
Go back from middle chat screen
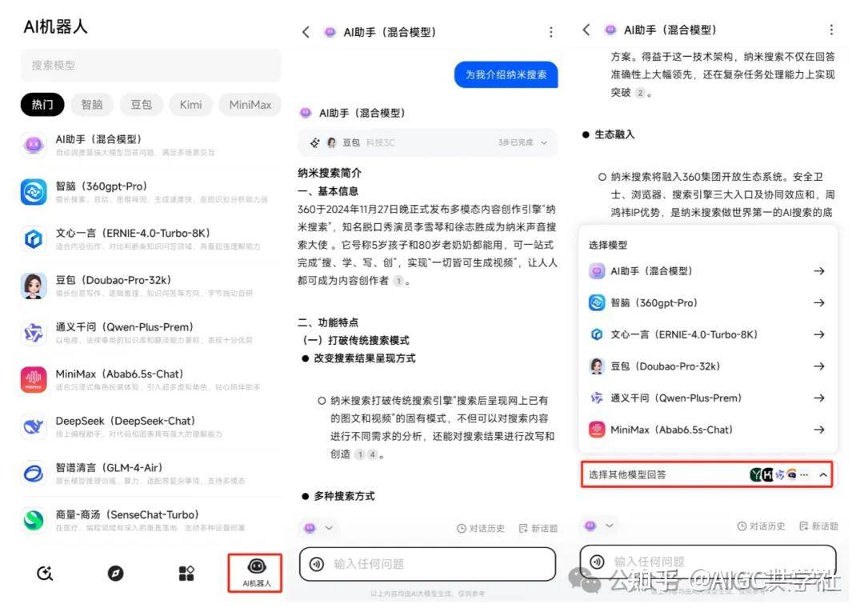pos(306,32)
